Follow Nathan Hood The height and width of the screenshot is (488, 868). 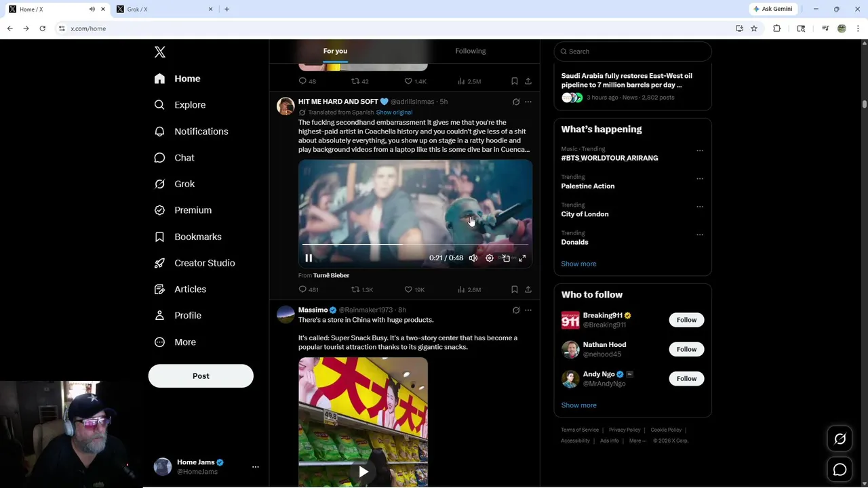coord(686,349)
